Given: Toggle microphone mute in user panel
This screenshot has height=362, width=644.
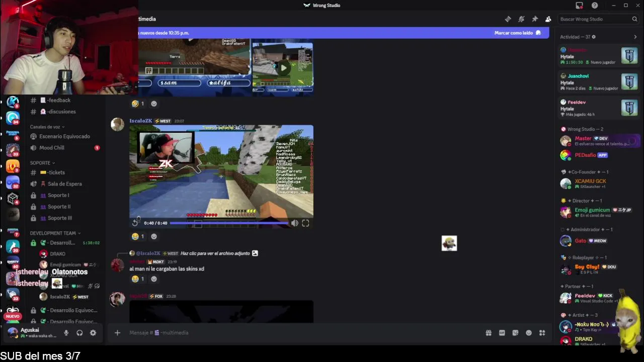Looking at the screenshot, I should 66,333.
